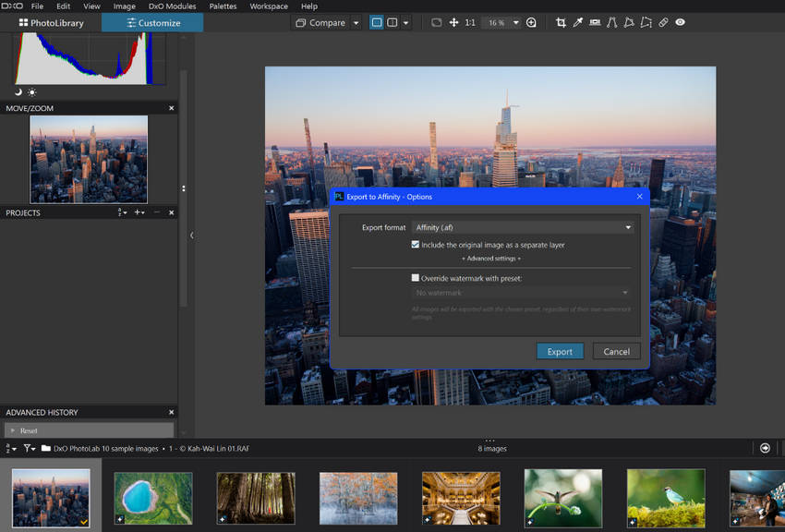This screenshot has width=785, height=532.
Task: Select the blue bird on moss thumbnail
Action: [666, 498]
